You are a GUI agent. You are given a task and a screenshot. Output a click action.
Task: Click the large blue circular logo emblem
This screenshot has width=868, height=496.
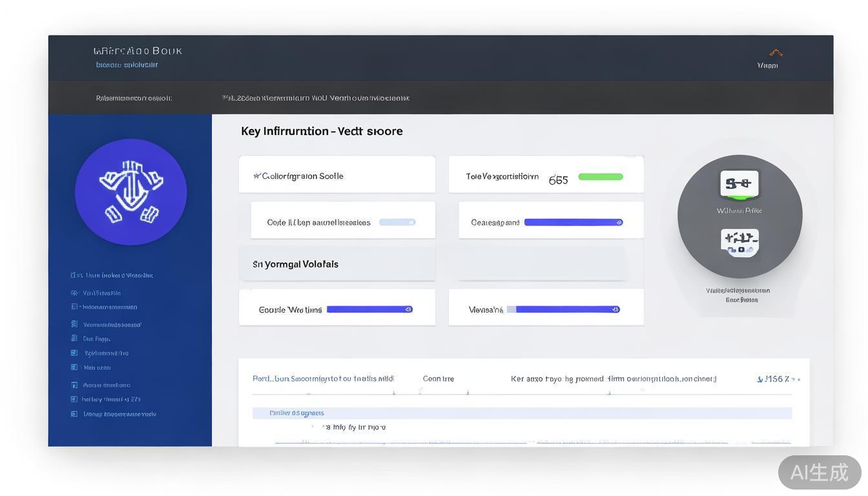pos(130,192)
